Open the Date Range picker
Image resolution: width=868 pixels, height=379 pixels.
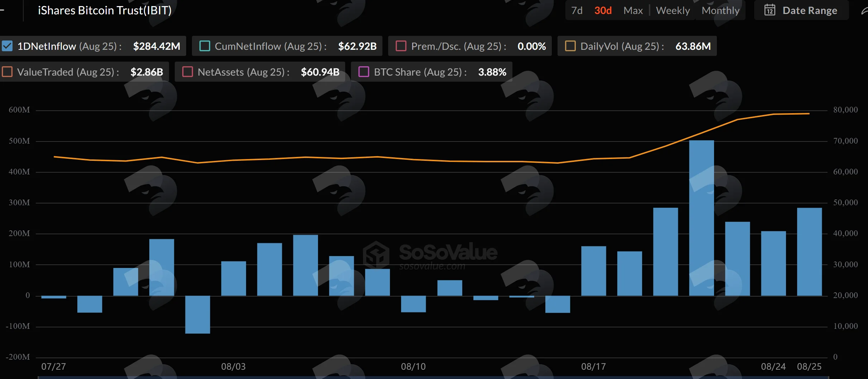801,10
